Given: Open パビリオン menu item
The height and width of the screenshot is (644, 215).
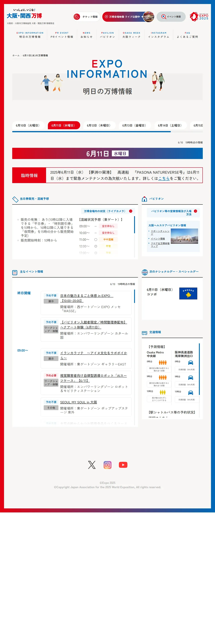Looking at the screenshot, I should (x=108, y=35).
